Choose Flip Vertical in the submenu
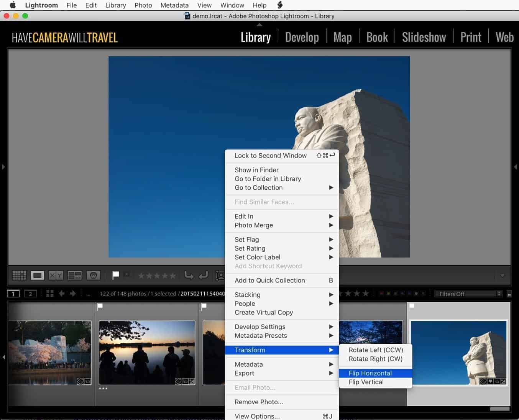The height and width of the screenshot is (420, 519). 376,382
